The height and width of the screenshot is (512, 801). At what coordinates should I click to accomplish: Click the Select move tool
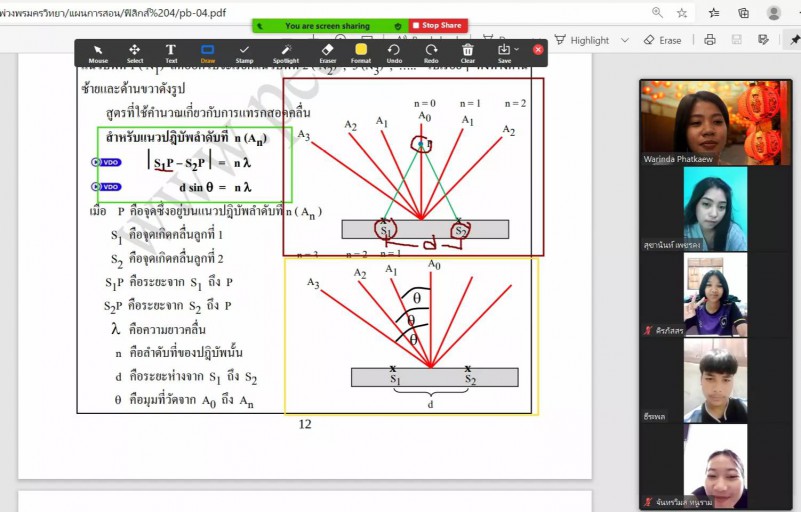coord(134,53)
